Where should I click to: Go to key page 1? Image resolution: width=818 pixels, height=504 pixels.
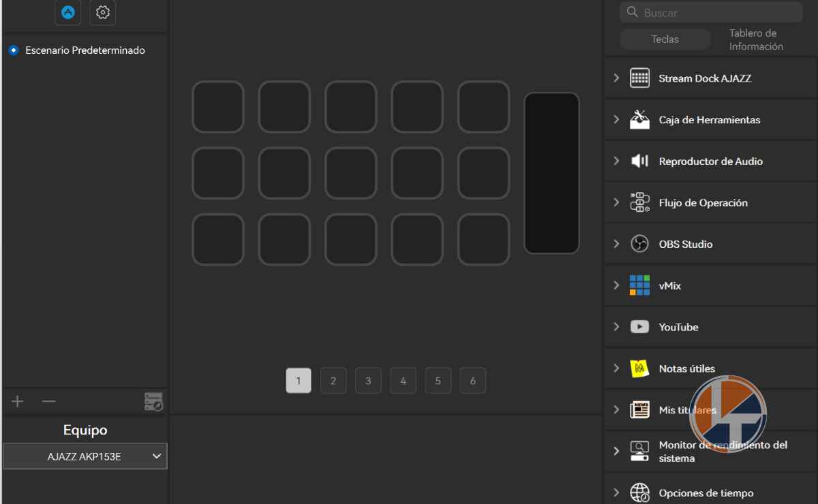point(299,381)
